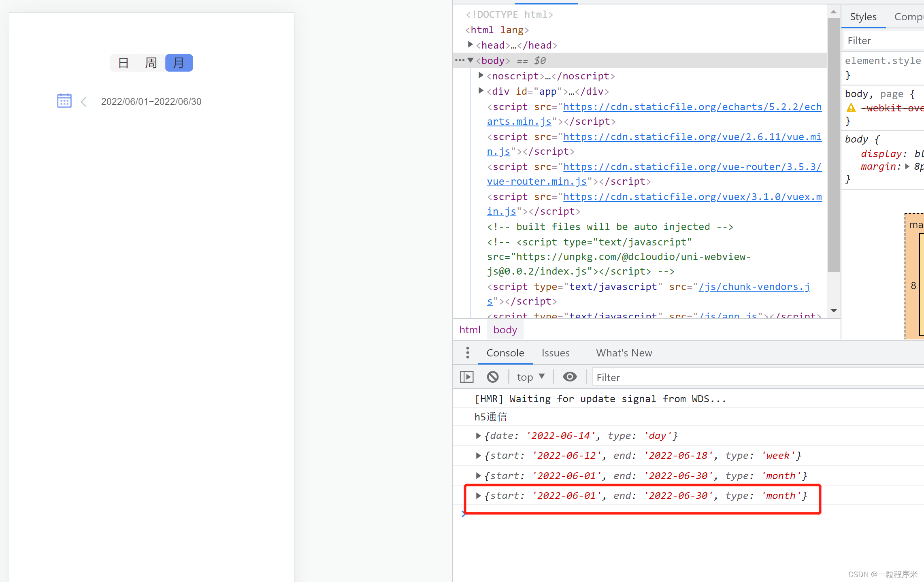Click the 'built files will be auto injected' comment
Viewport: 924px width, 582px height.
pyautogui.click(x=610, y=227)
